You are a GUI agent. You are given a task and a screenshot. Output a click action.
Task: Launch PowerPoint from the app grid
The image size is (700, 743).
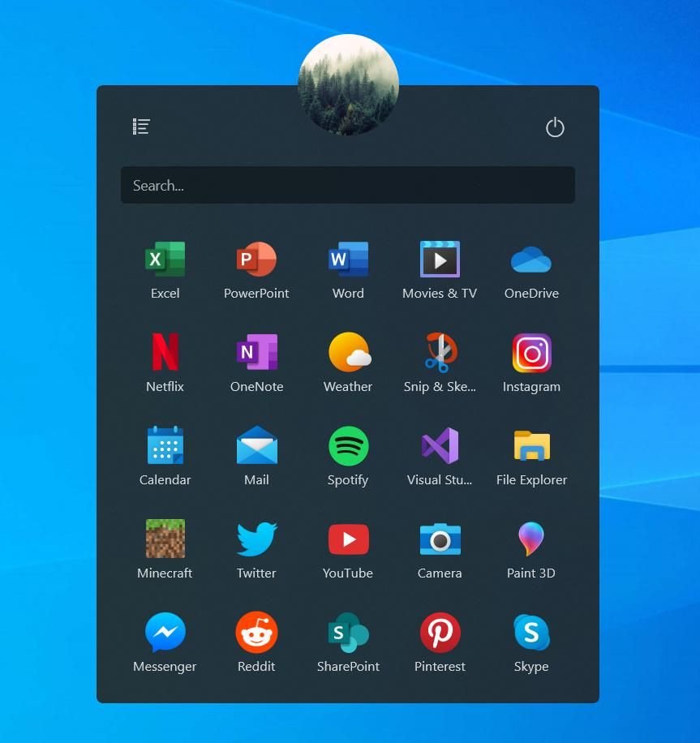[256, 260]
